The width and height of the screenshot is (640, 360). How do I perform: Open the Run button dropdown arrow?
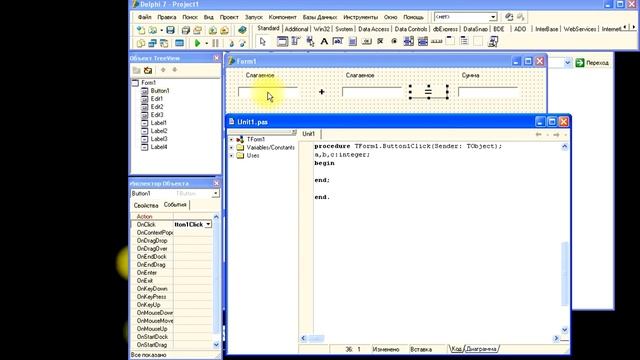click(207, 43)
